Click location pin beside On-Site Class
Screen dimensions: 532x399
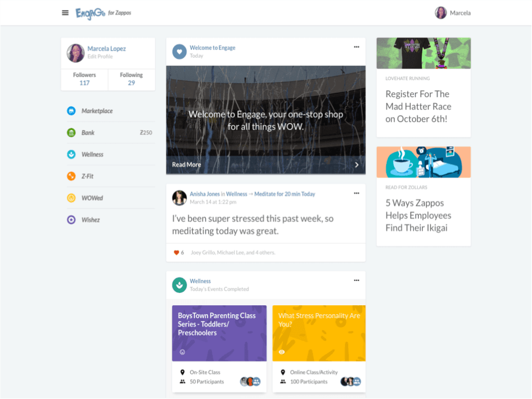(x=183, y=372)
